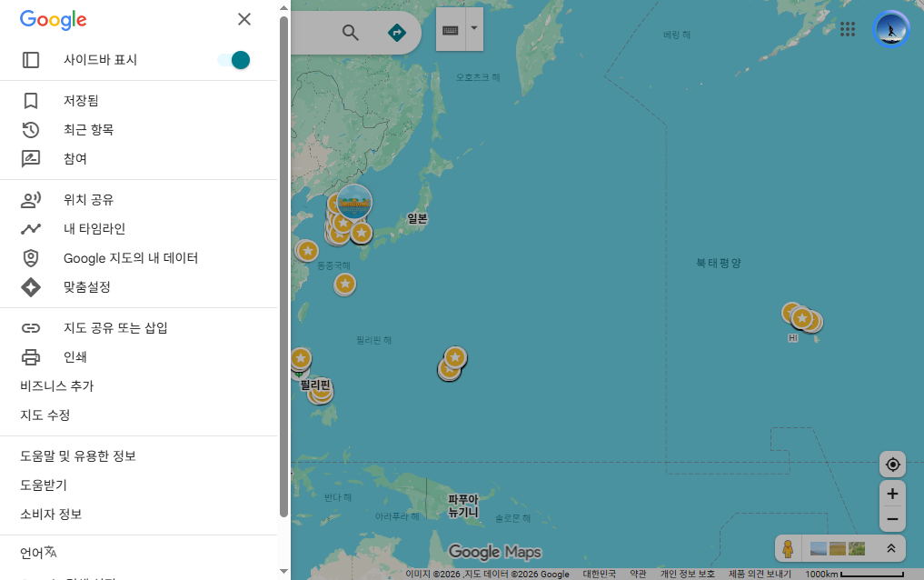Viewport: 924px width, 580px height.
Task: Select 인쇄 to print the map
Action: [x=138, y=357]
